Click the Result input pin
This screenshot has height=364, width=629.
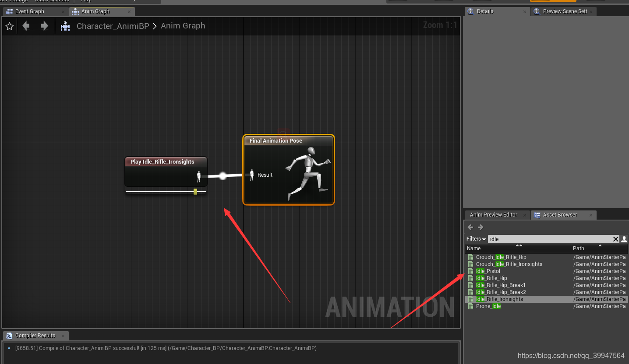tap(252, 175)
